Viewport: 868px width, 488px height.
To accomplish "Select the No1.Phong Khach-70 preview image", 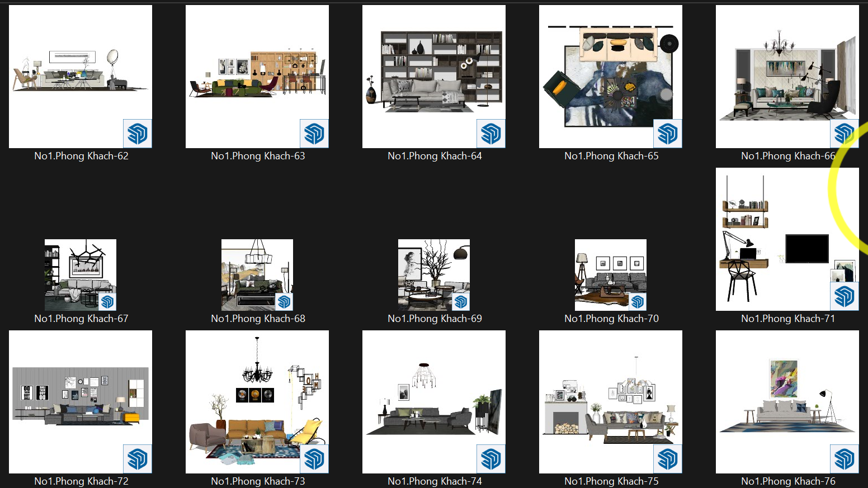I will 611,275.
